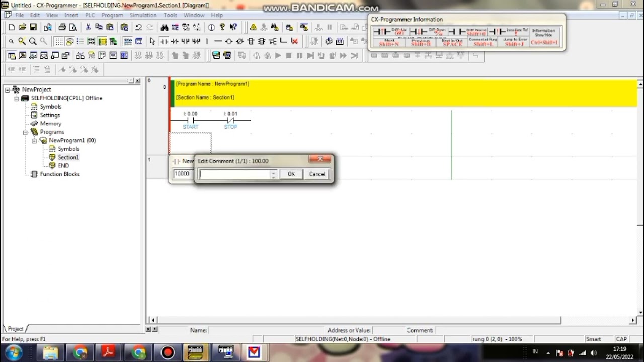Image resolution: width=644 pixels, height=362 pixels.
Task: Collapse the SELFHOLDING[CP1L] PLC node
Action: (x=17, y=98)
